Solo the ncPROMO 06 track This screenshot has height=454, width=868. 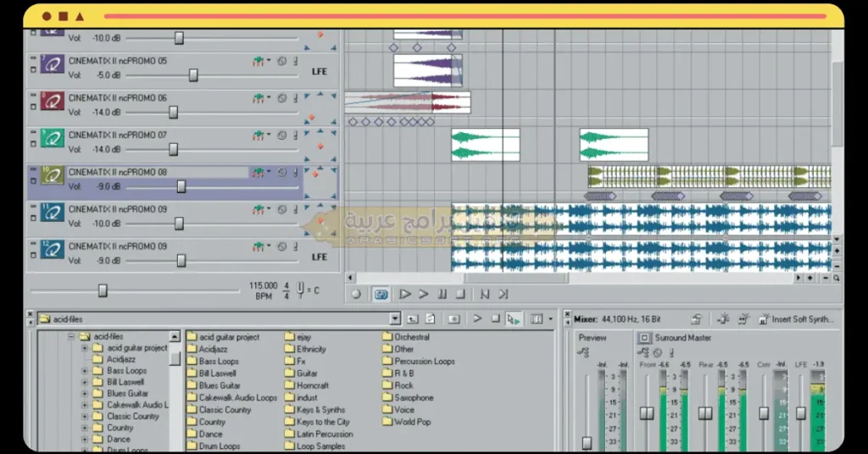(296, 98)
